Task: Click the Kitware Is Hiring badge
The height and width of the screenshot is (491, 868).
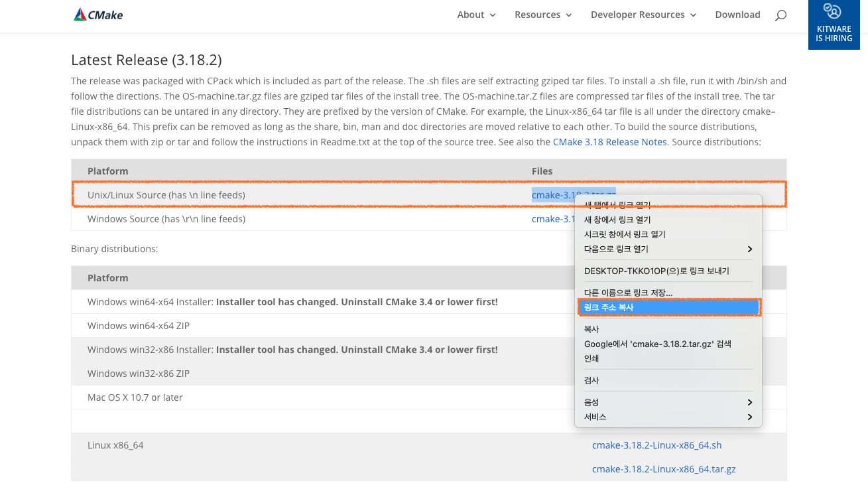Action: click(x=834, y=25)
